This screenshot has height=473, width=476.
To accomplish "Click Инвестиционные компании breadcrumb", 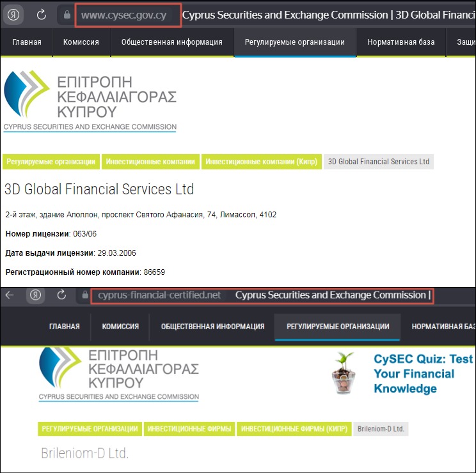I will [150, 162].
